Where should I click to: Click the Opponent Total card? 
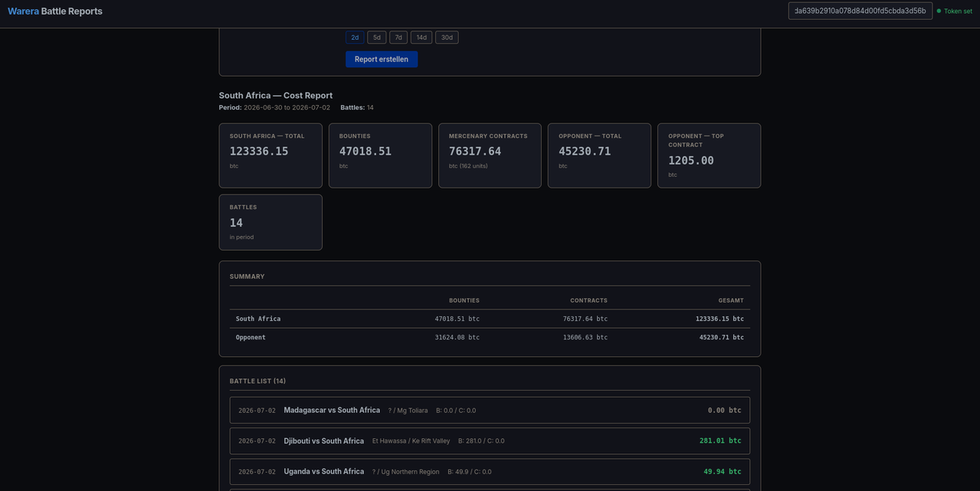(599, 155)
